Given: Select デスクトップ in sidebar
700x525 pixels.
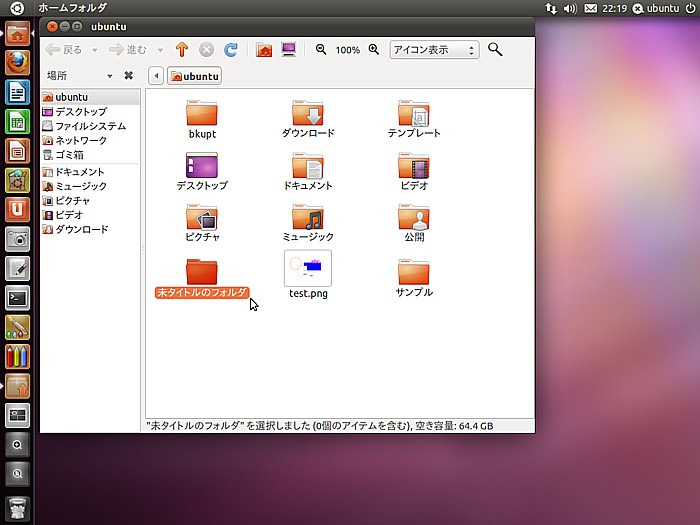Looking at the screenshot, I should pyautogui.click(x=91, y=112).
